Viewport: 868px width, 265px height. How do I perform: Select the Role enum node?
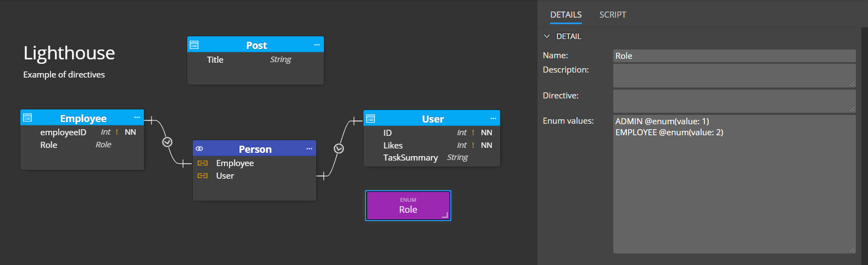coord(408,206)
